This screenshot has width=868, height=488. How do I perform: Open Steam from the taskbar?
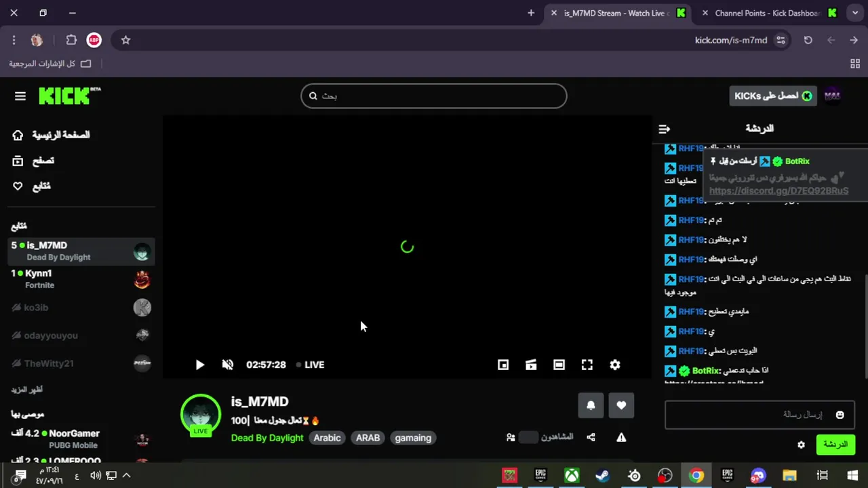[602, 476]
